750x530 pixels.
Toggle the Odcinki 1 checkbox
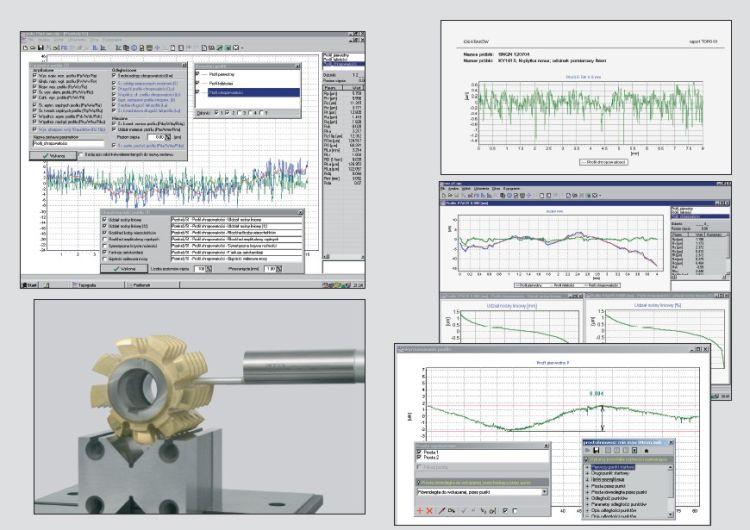[x=216, y=113]
